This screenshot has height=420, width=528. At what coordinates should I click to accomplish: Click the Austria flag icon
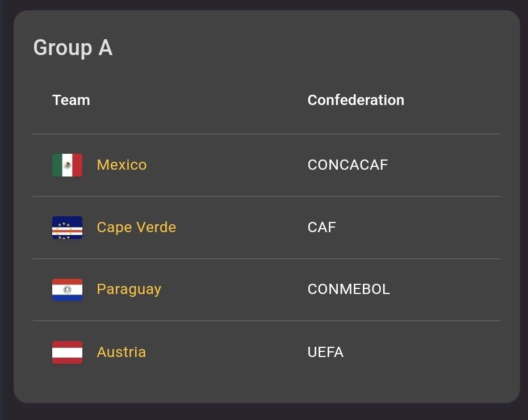(67, 352)
